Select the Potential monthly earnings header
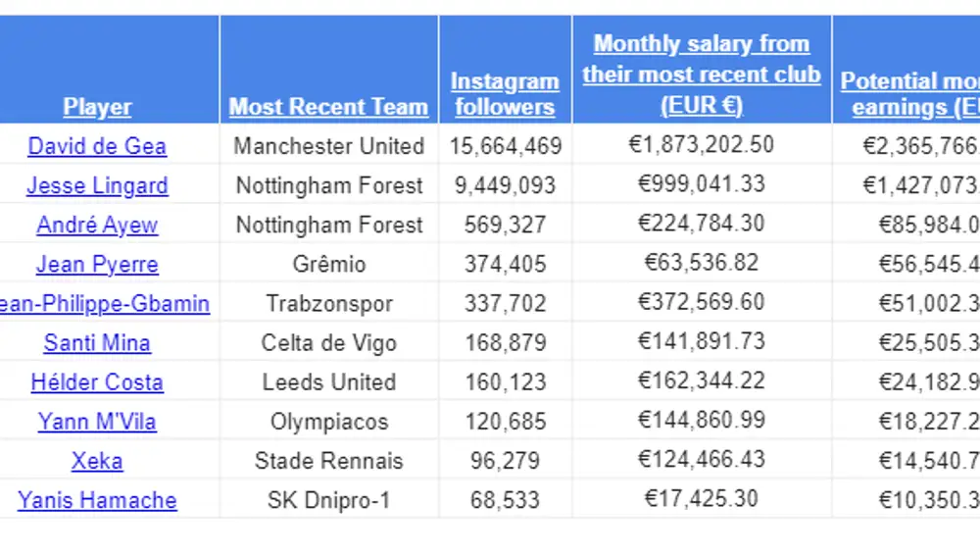 coord(910,94)
